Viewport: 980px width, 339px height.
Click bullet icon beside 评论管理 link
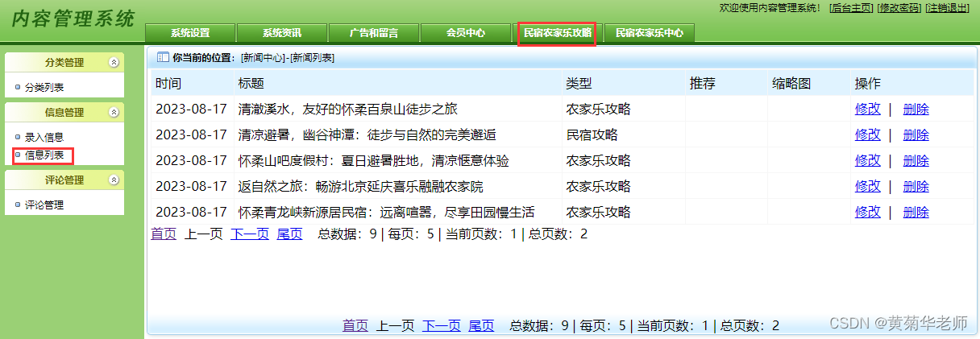click(x=18, y=205)
